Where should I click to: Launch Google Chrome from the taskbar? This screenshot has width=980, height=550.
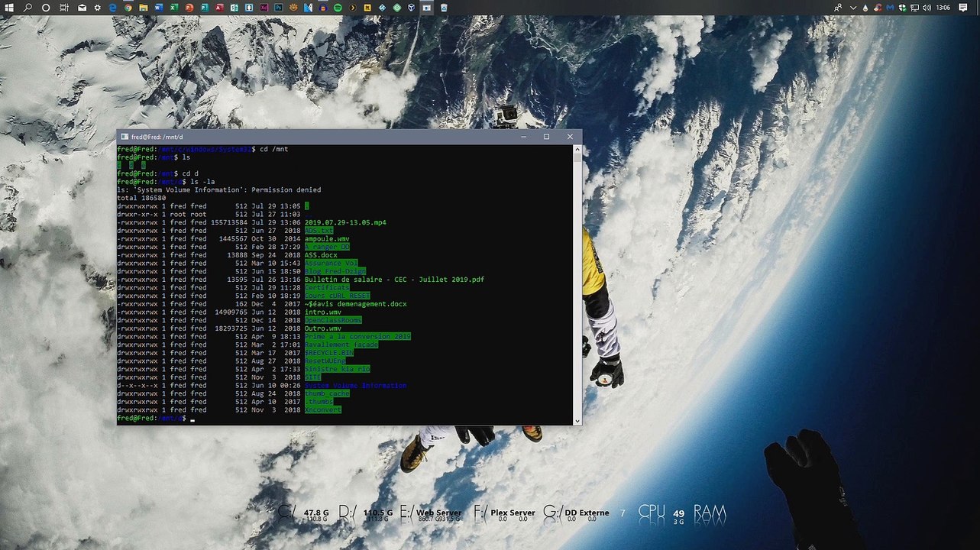click(x=128, y=8)
